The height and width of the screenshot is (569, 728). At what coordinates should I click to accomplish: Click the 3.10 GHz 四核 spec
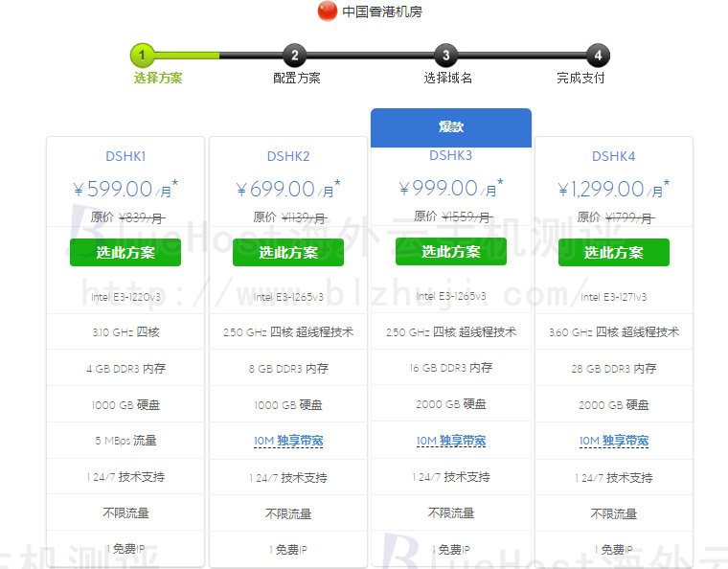125,332
